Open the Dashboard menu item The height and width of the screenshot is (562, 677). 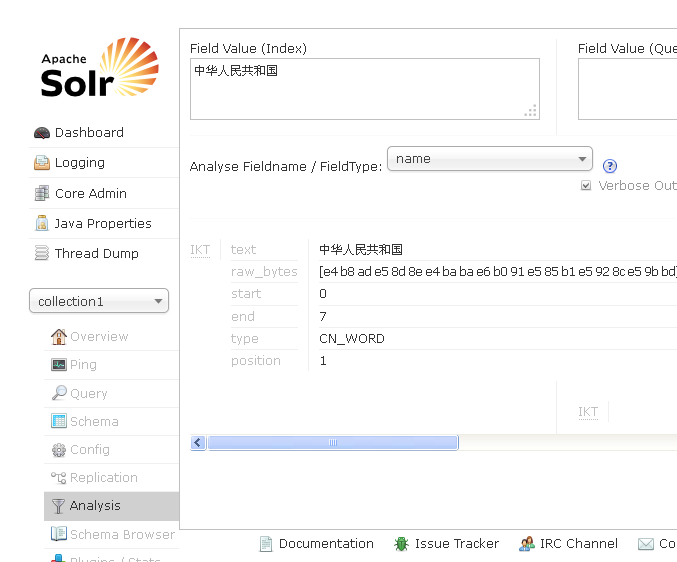coord(89,133)
